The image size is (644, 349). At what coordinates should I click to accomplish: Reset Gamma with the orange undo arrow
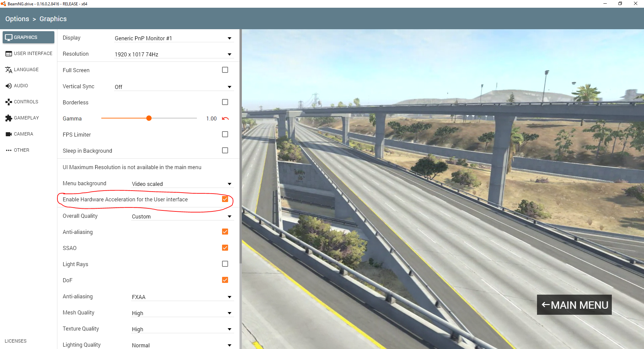click(x=225, y=118)
